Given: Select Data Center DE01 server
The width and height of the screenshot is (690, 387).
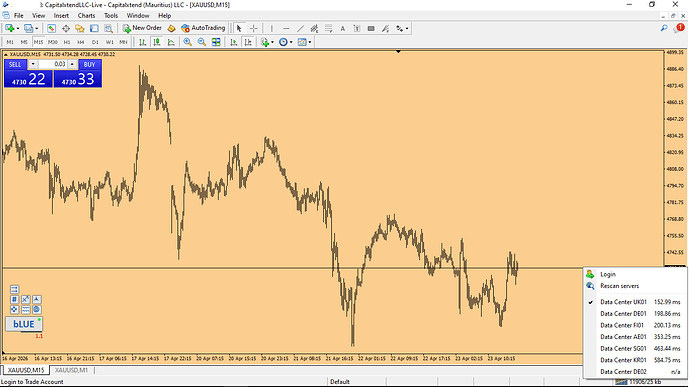Looking at the screenshot, I should (635, 314).
